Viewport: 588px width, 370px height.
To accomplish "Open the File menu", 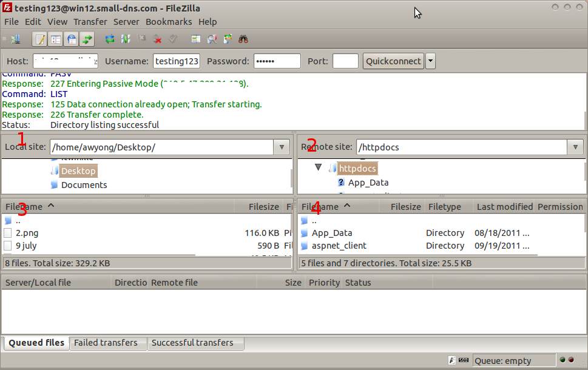I will 12,22.
